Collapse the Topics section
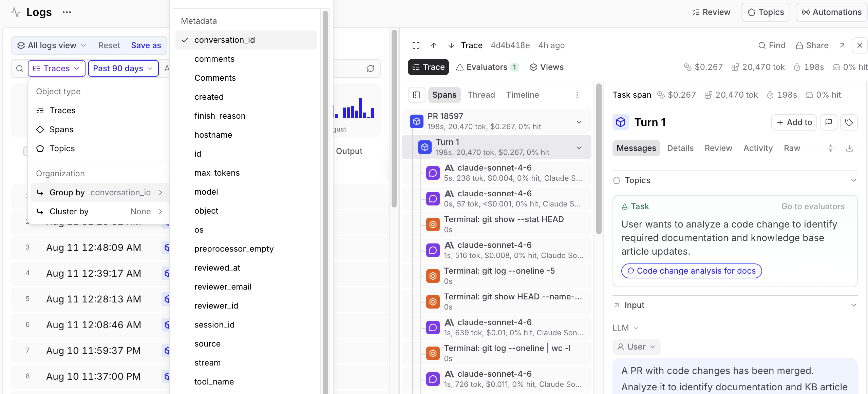The image size is (868, 394). click(x=853, y=180)
